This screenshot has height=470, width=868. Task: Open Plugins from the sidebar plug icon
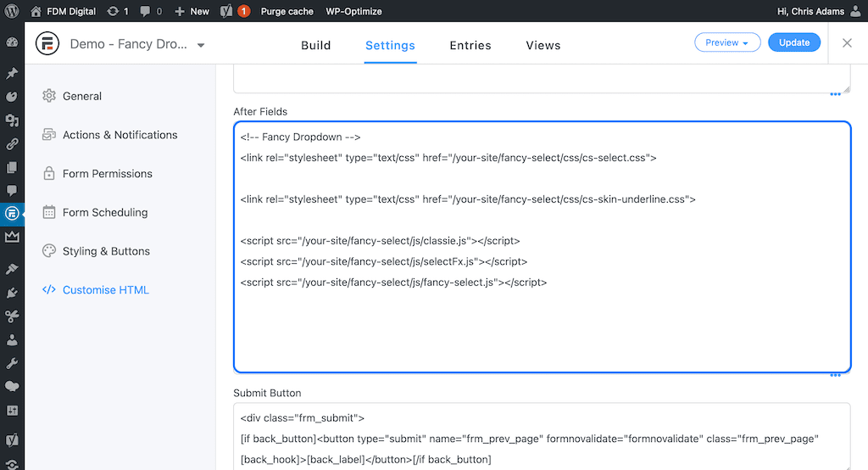point(12,293)
